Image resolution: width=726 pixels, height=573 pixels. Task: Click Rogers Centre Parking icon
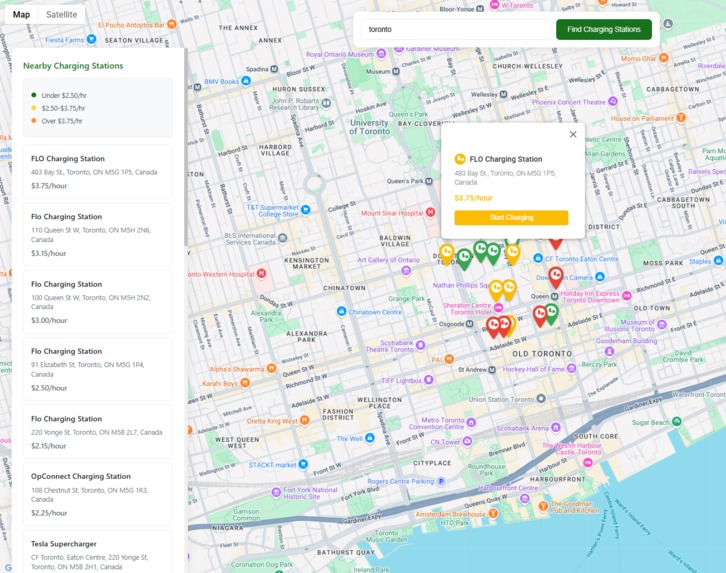[441, 481]
